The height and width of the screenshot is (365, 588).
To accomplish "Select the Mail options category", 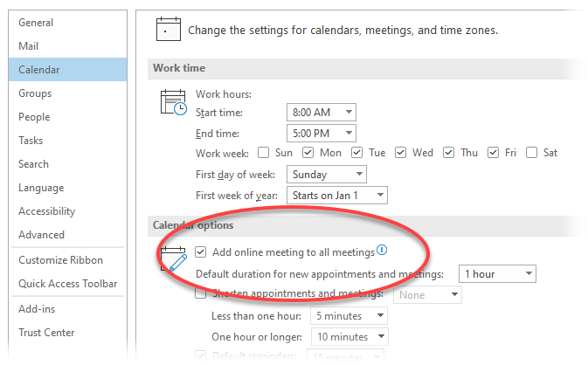I will (x=28, y=45).
